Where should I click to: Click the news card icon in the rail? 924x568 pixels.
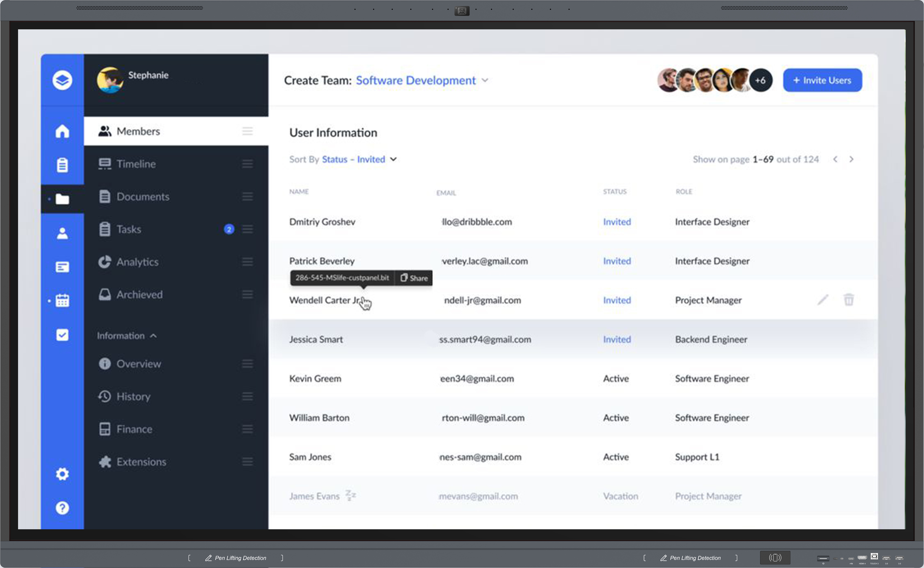[x=62, y=267]
